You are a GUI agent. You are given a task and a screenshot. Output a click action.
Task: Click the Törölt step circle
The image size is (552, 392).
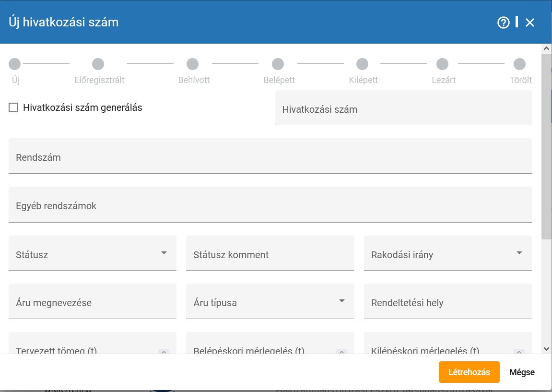tap(519, 64)
